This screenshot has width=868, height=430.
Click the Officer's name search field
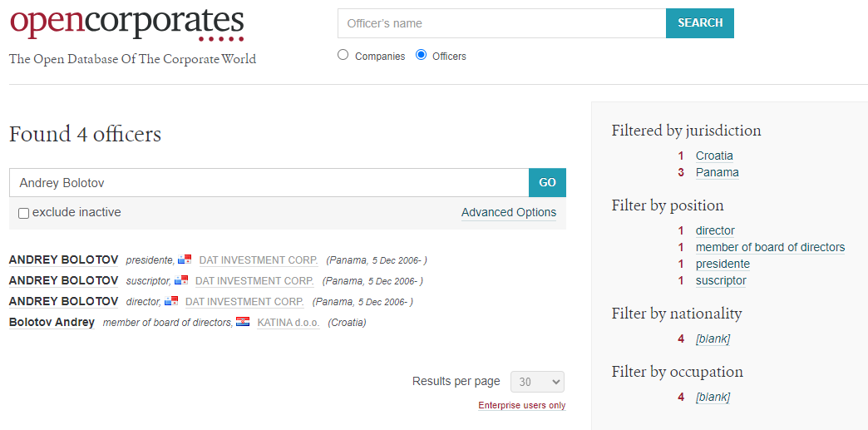coord(501,23)
